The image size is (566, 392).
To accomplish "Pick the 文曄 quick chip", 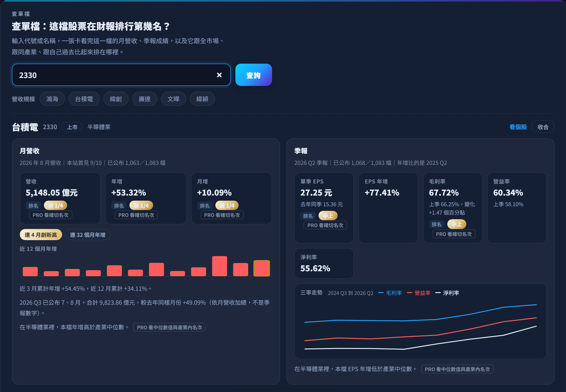I will [173, 99].
